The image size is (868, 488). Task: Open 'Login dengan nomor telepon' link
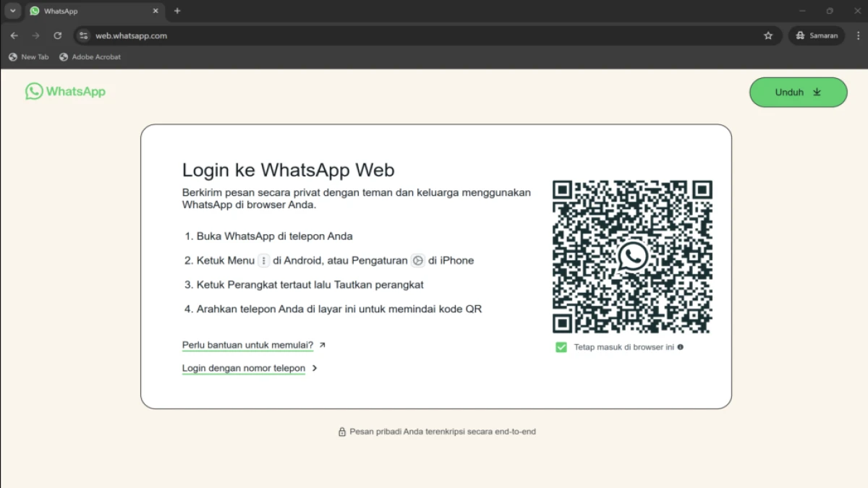point(244,369)
